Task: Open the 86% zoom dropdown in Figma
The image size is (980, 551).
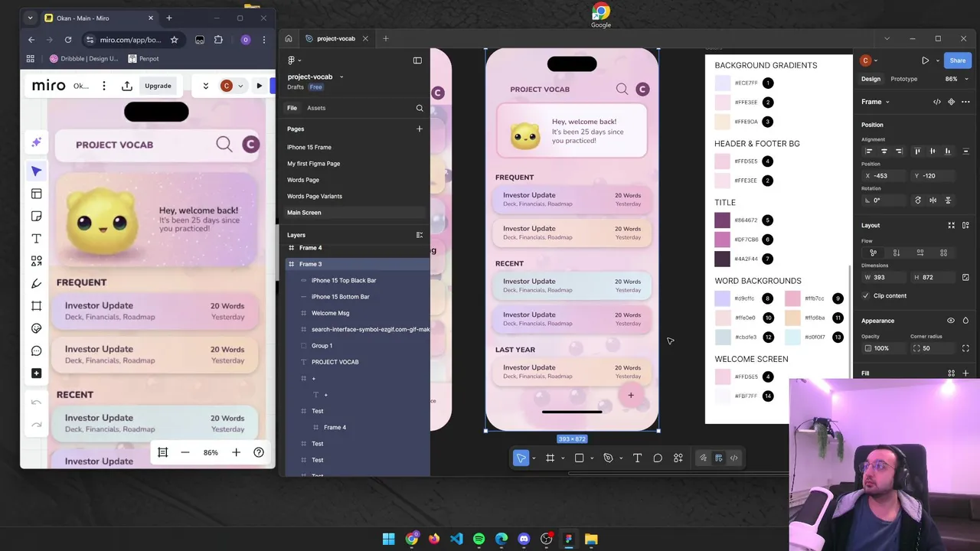Action: [956, 79]
